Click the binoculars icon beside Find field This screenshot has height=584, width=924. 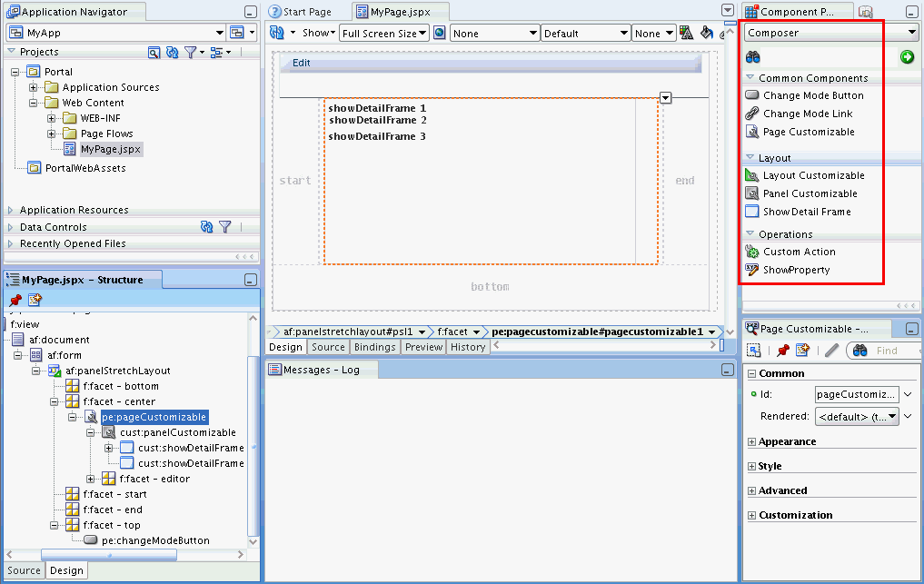coord(859,351)
